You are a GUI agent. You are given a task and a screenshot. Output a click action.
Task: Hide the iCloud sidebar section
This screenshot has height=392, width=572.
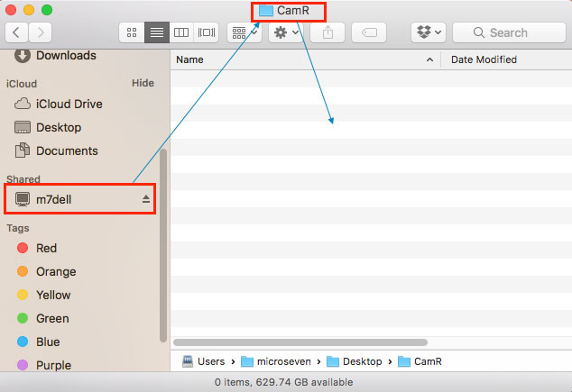click(143, 83)
